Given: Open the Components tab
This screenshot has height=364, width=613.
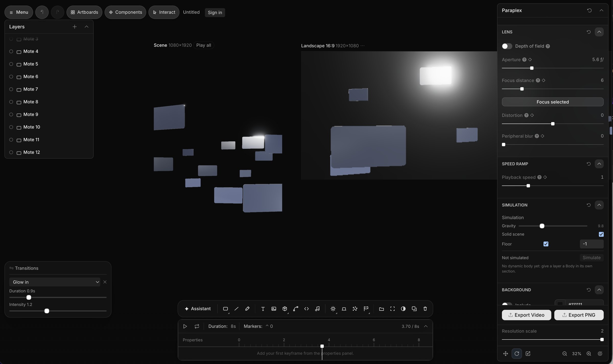Looking at the screenshot, I should point(125,12).
